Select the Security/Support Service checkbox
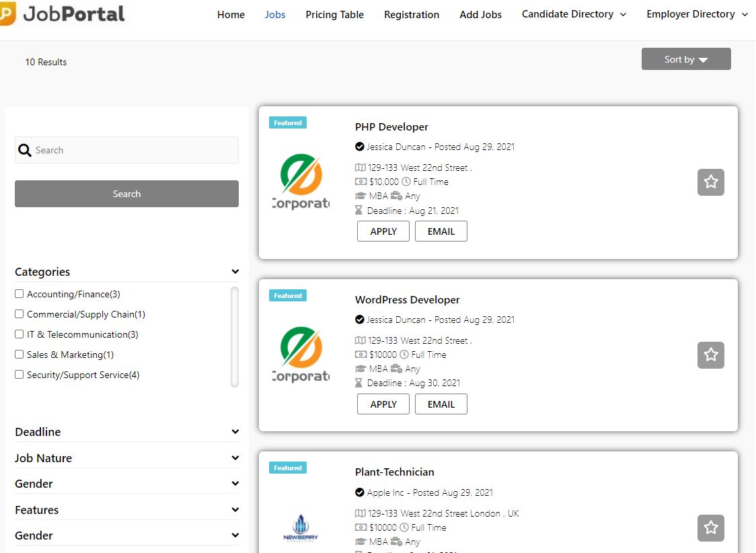The height and width of the screenshot is (553, 756). [x=20, y=375]
